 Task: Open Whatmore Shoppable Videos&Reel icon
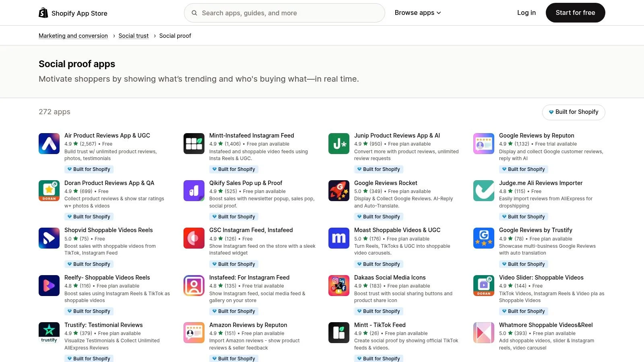click(484, 333)
